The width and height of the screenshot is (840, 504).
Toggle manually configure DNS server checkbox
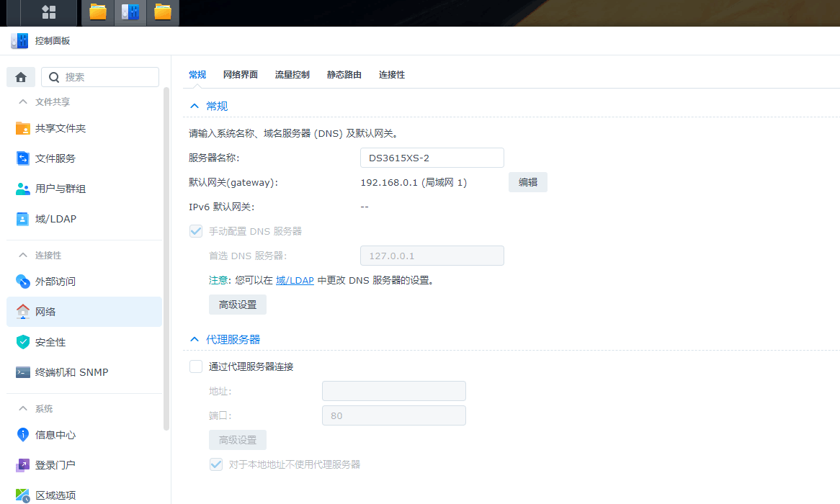click(x=196, y=231)
